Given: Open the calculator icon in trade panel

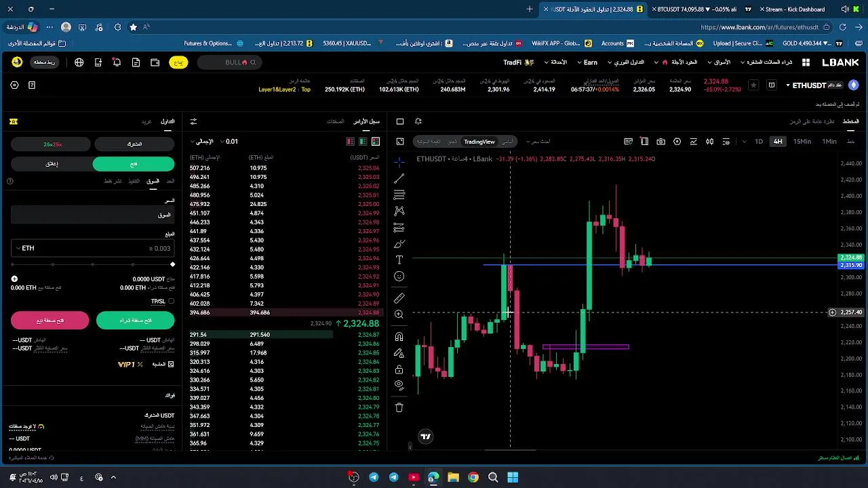Looking at the screenshot, I should 171,364.
